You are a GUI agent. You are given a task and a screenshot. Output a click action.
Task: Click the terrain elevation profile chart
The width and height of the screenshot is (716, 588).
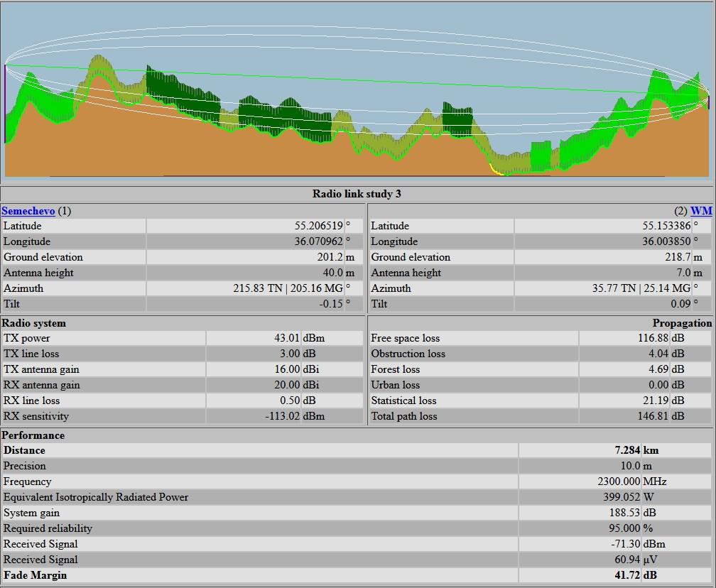tap(357, 92)
